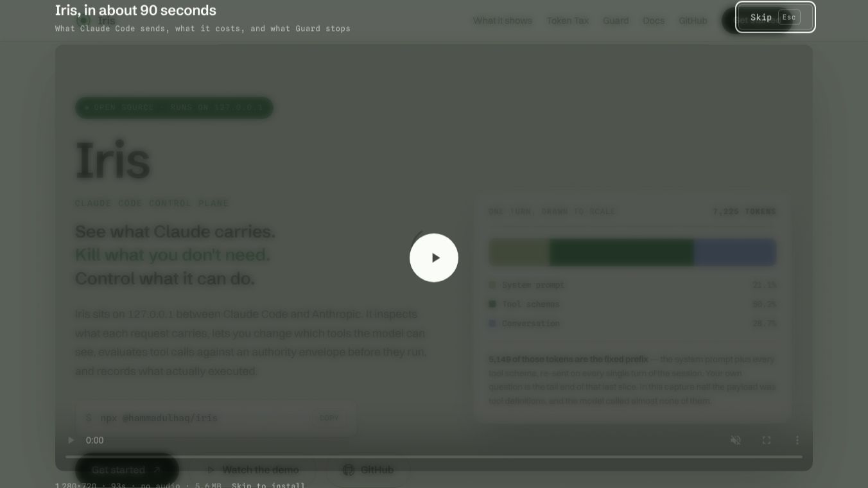Open the video's three-dot more options menu
Viewport: 868px width, 488px height.
797,440
